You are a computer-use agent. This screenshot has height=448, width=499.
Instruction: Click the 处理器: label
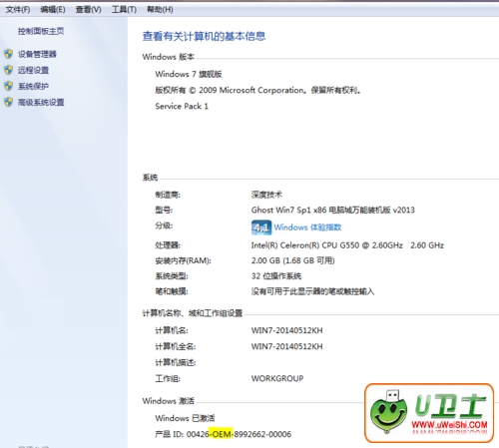pos(168,245)
